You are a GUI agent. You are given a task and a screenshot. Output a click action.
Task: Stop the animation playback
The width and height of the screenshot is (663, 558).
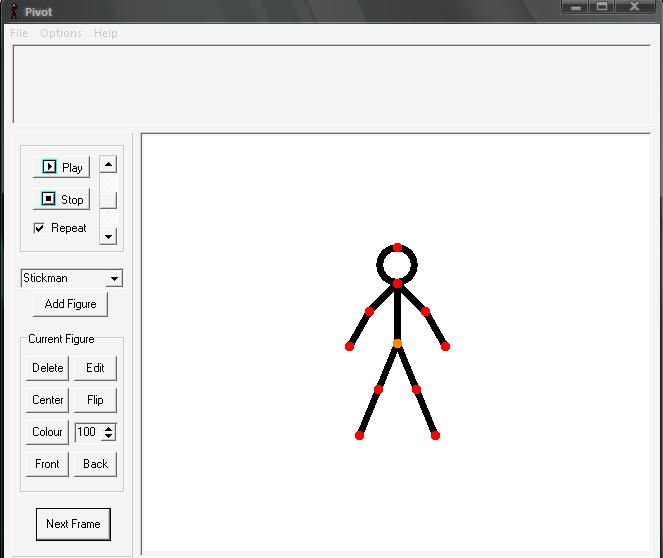61,199
